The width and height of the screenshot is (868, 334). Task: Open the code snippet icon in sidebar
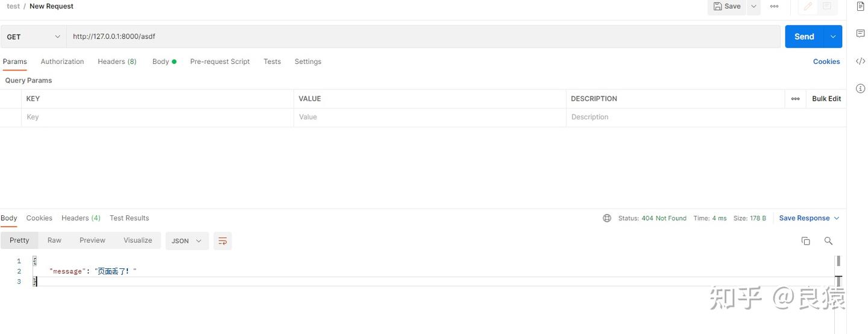(860, 61)
